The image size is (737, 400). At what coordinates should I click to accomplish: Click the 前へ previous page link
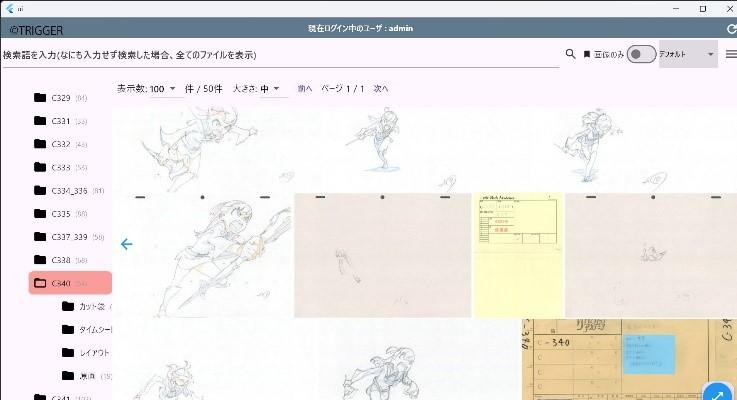[305, 89]
